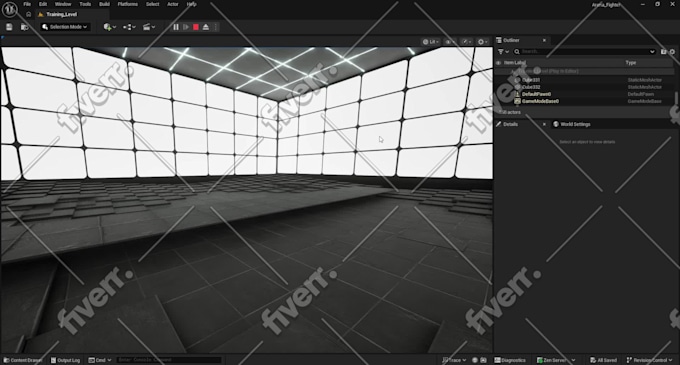Screen dimensions: 680x365
Task: Switch to the Training_Level tab
Action: coord(62,14)
